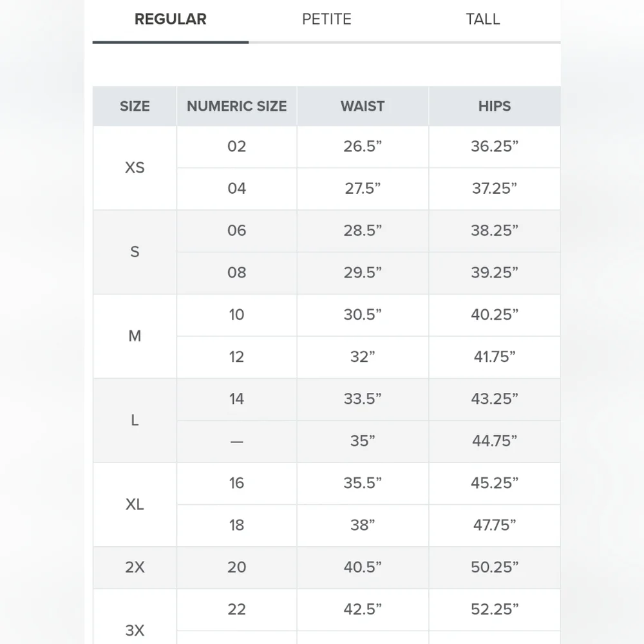Click numeric size 20 cell
Screen dimensions: 644x644
[x=236, y=567]
